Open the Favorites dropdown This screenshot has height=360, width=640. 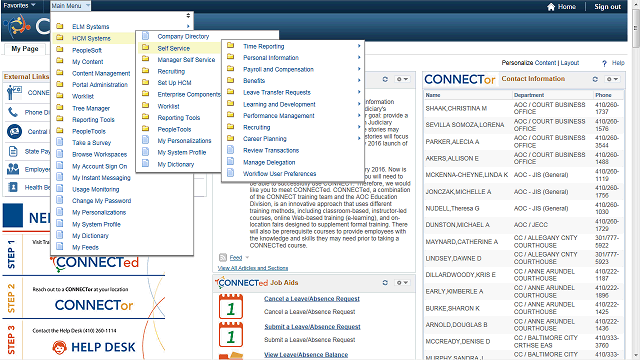click(19, 5)
